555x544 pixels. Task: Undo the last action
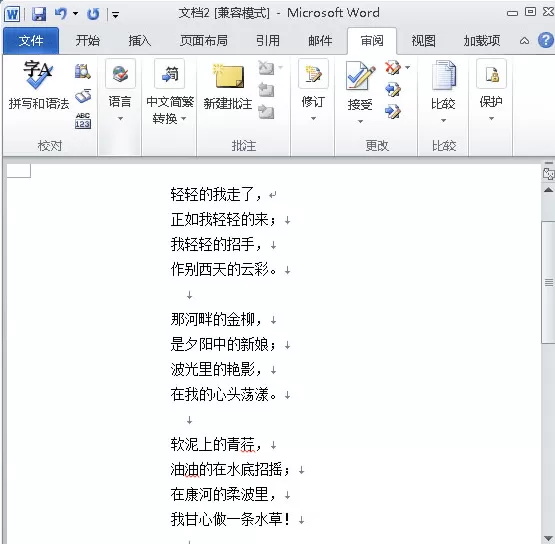point(61,14)
